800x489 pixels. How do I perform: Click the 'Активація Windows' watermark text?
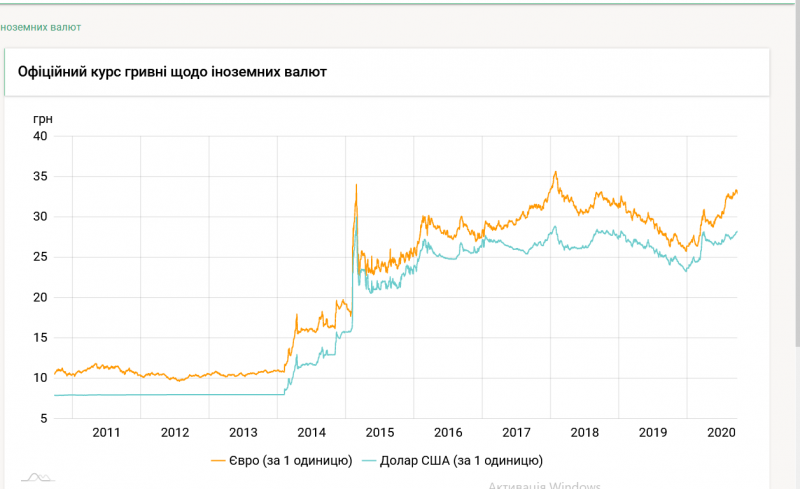544,485
